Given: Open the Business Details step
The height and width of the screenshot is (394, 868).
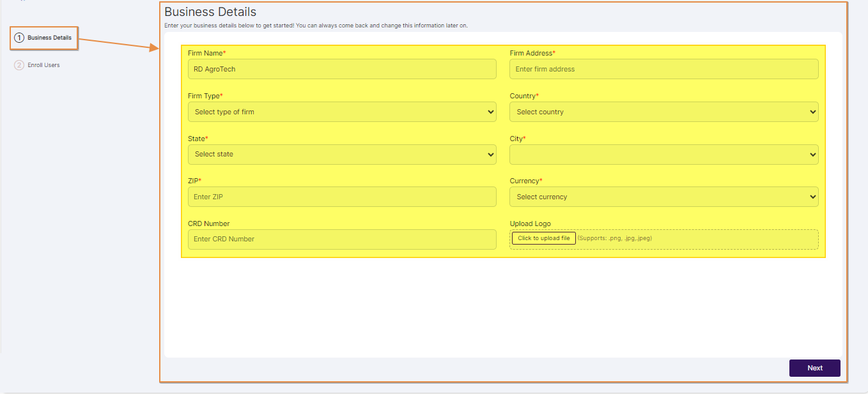Looking at the screenshot, I should tap(49, 38).
